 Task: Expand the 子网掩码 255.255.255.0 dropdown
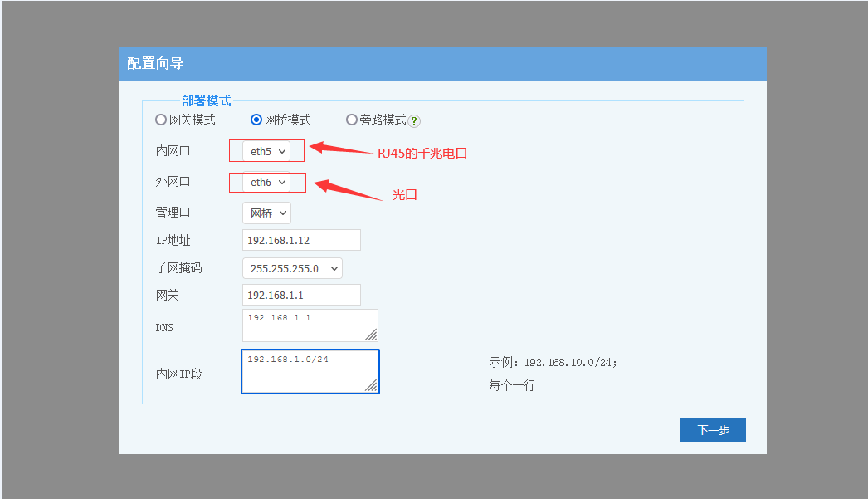pos(292,268)
